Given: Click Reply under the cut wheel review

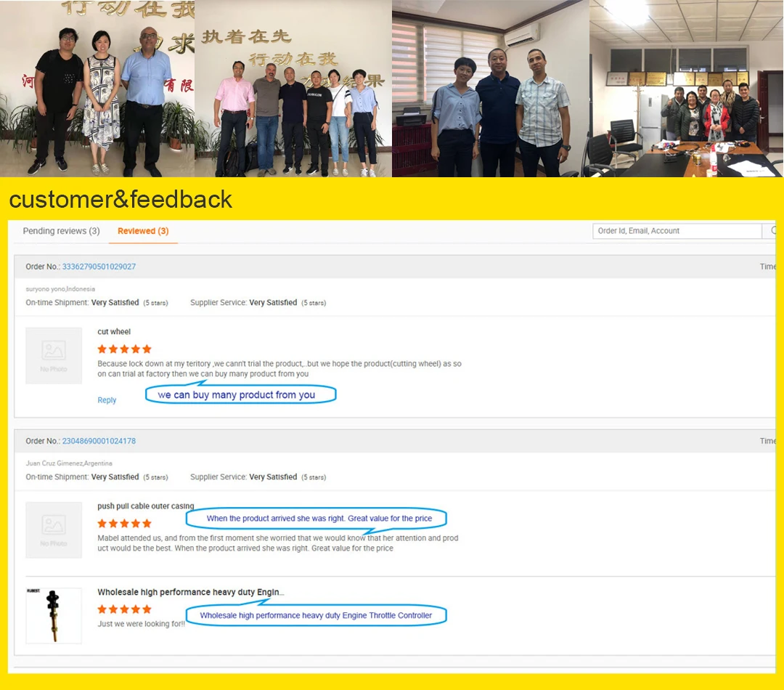Looking at the screenshot, I should click(107, 400).
